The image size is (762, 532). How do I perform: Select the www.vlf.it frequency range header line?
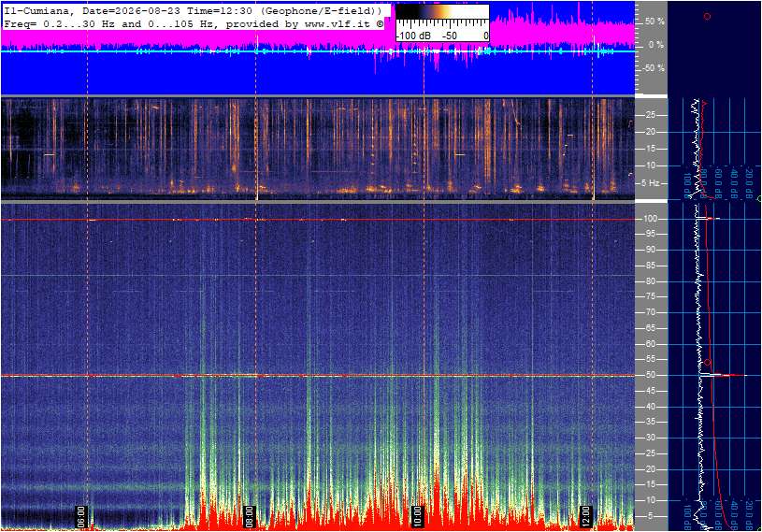point(193,23)
